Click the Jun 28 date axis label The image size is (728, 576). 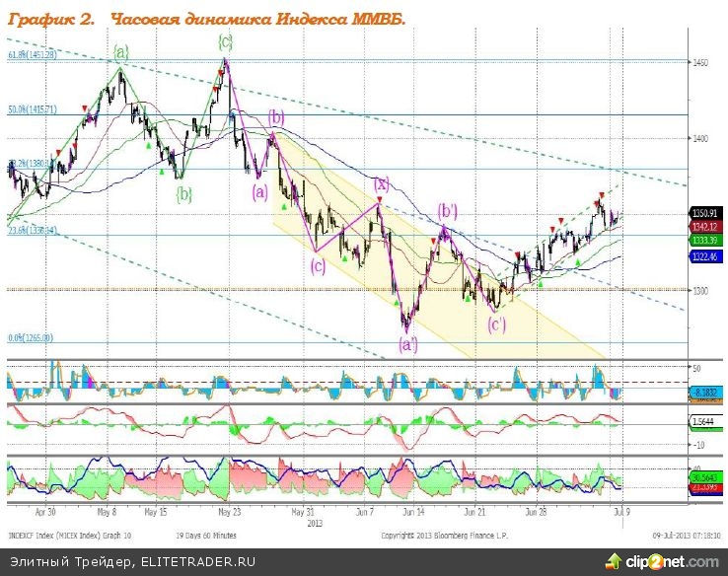(537, 512)
